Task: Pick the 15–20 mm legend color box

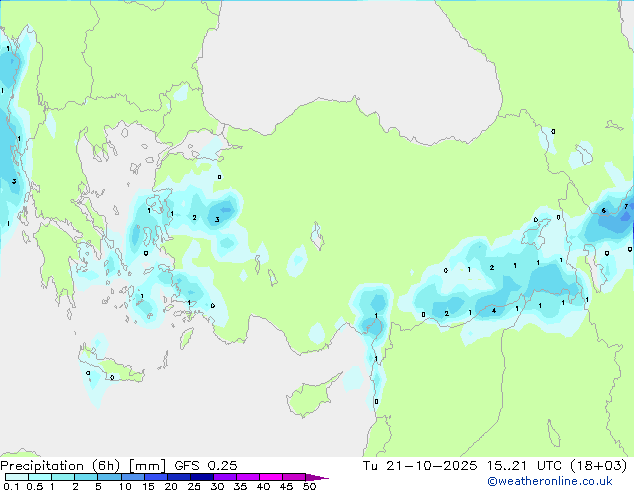Action: click(156, 477)
